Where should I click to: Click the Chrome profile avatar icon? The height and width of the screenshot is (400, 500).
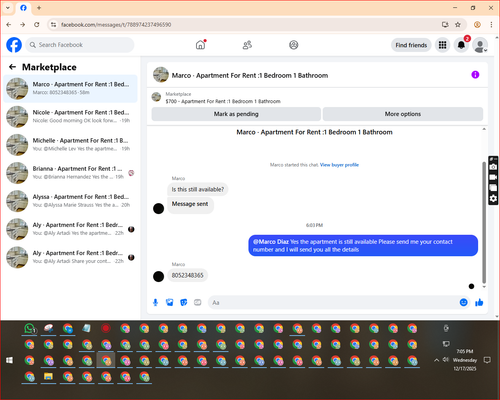tap(477, 24)
